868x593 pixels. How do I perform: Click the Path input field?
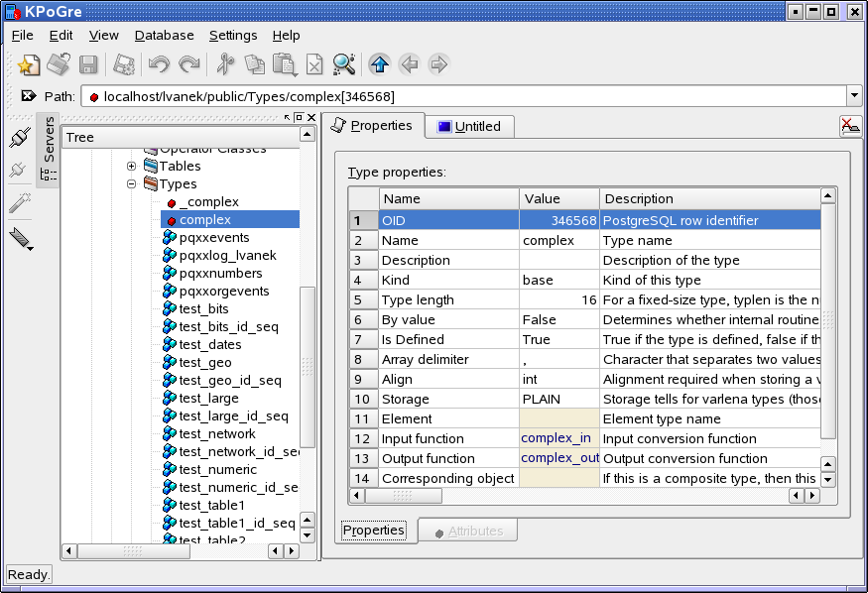(x=466, y=96)
